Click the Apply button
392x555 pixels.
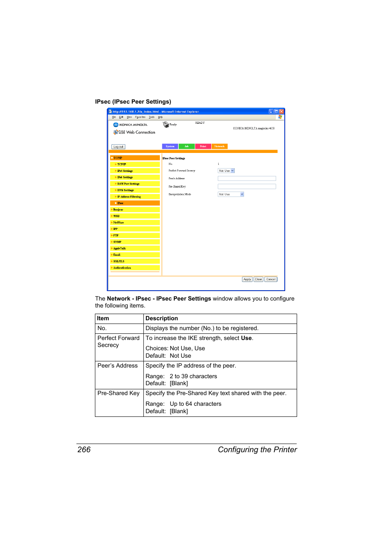pos(247,279)
